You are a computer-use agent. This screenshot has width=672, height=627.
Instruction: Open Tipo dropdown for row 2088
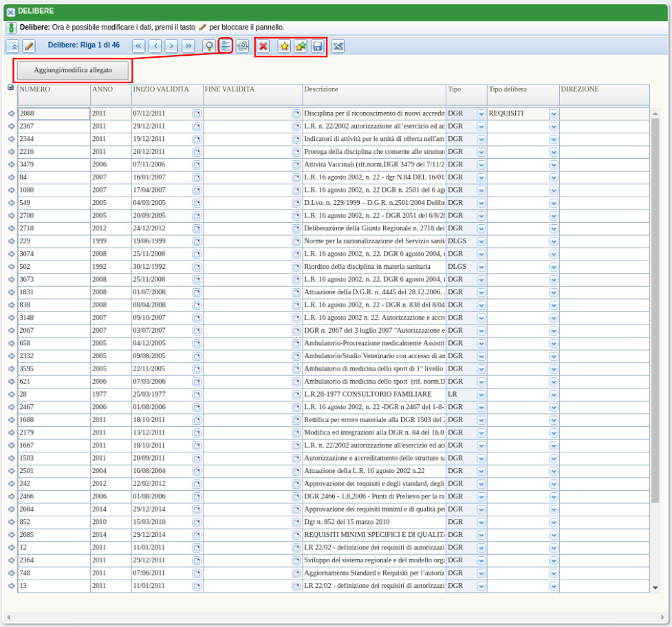pyautogui.click(x=481, y=114)
